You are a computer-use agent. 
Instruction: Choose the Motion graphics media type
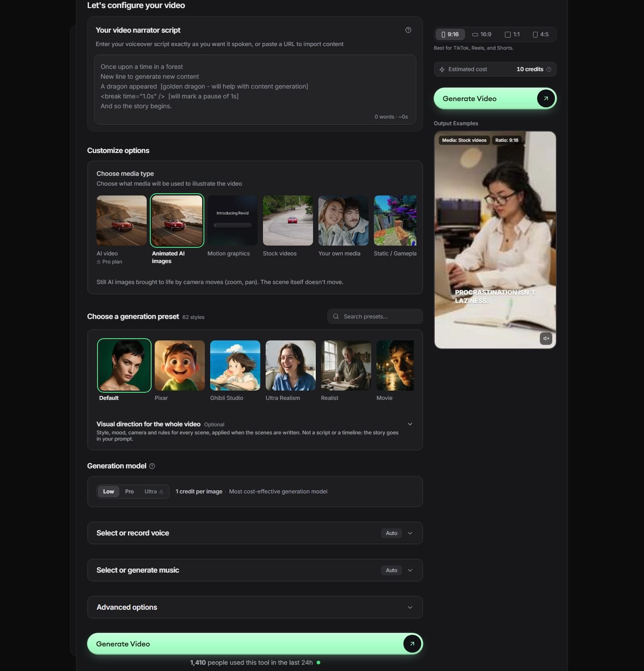[x=233, y=221]
